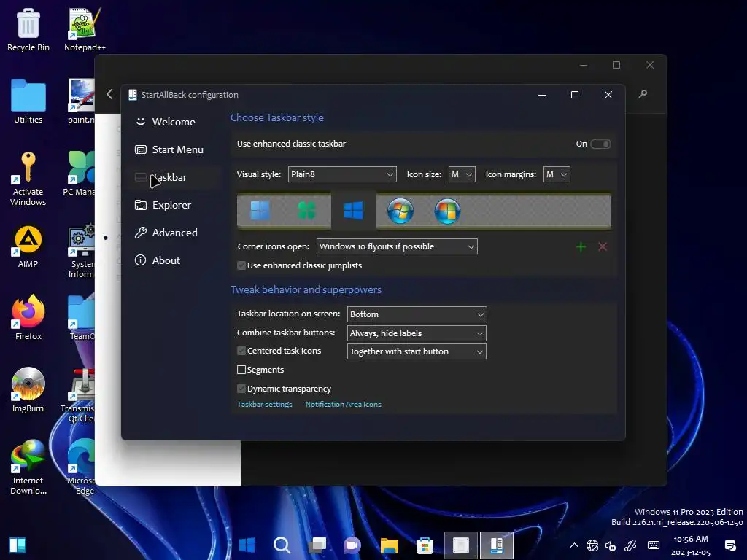Open the Start Menu settings section
This screenshot has width=747, height=560.
[169, 149]
